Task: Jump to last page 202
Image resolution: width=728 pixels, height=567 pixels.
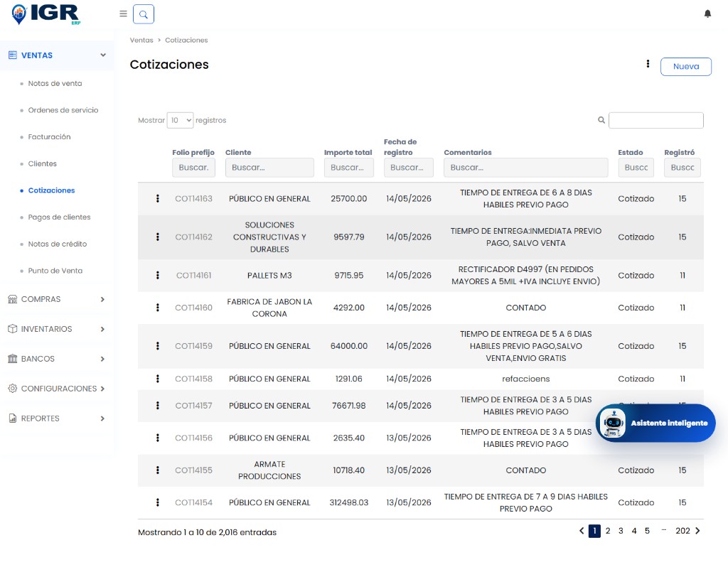Action: (x=682, y=531)
